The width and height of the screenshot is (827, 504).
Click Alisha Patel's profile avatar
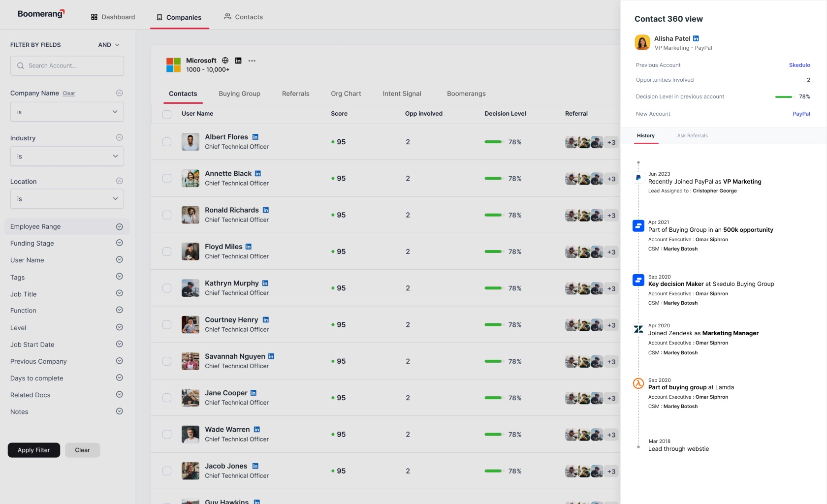pyautogui.click(x=642, y=42)
